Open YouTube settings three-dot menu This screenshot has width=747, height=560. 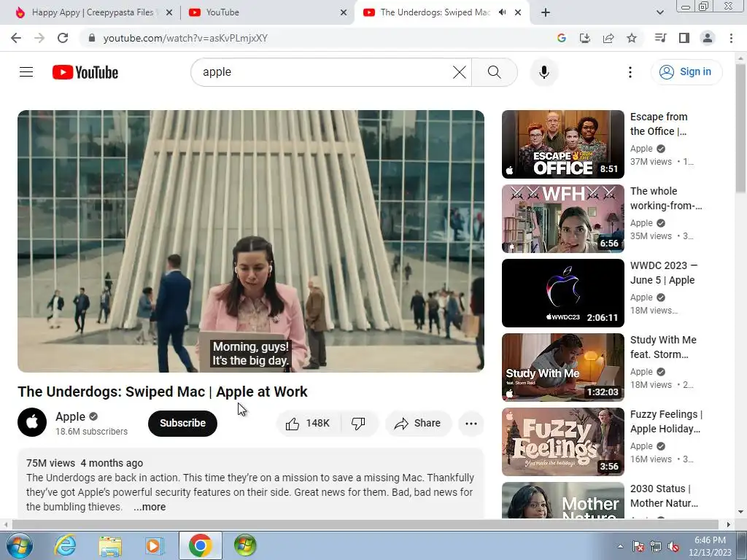point(630,72)
